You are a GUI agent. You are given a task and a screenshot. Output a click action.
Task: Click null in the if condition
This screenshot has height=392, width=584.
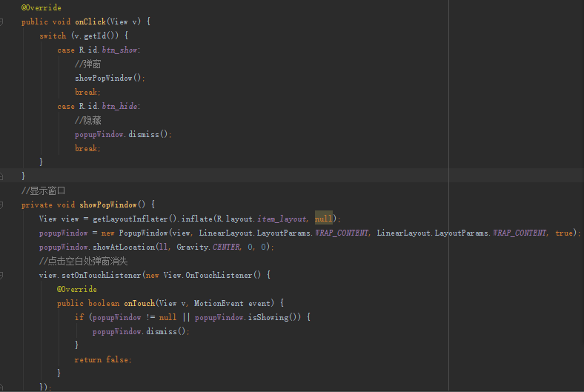(167, 318)
